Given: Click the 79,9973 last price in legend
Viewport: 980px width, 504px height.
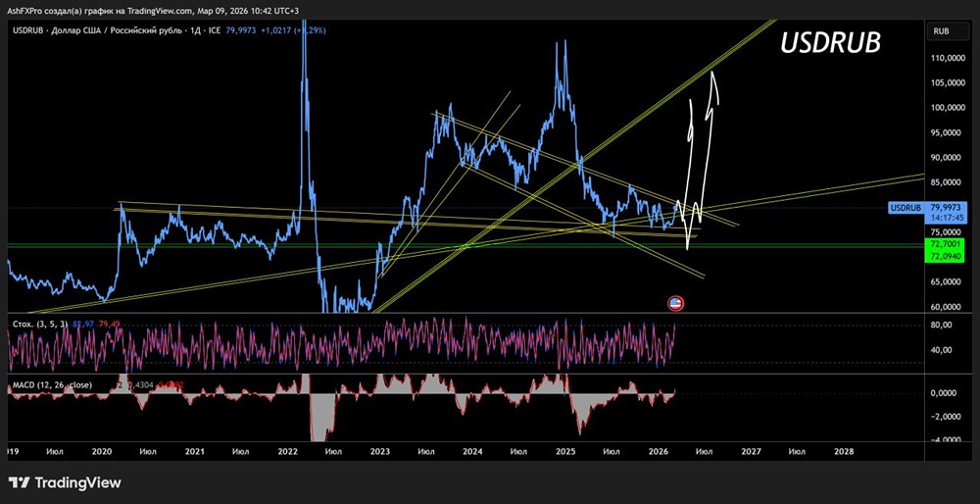Looking at the screenshot, I should 240,30.
